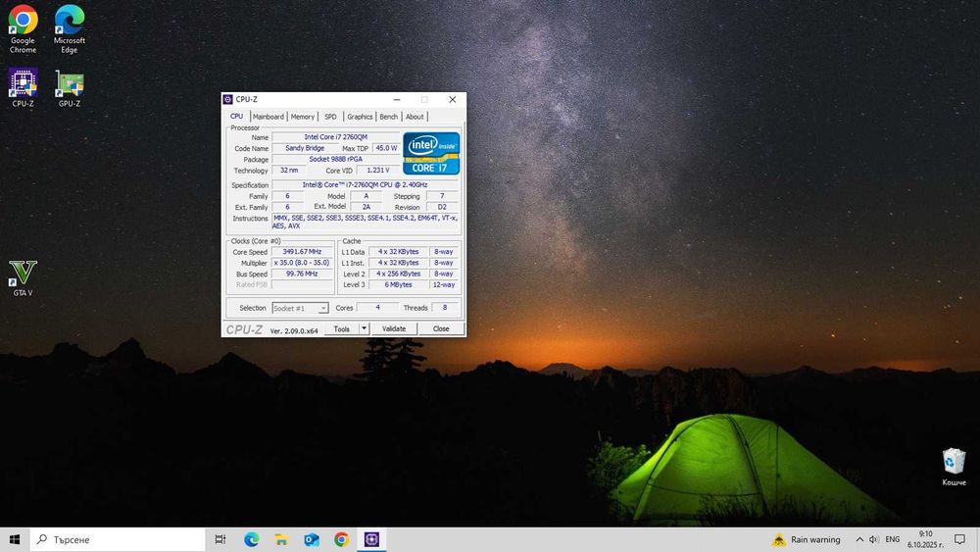Switch to the Mainboard tab
Image resolution: width=980 pixels, height=552 pixels.
pyautogui.click(x=269, y=117)
